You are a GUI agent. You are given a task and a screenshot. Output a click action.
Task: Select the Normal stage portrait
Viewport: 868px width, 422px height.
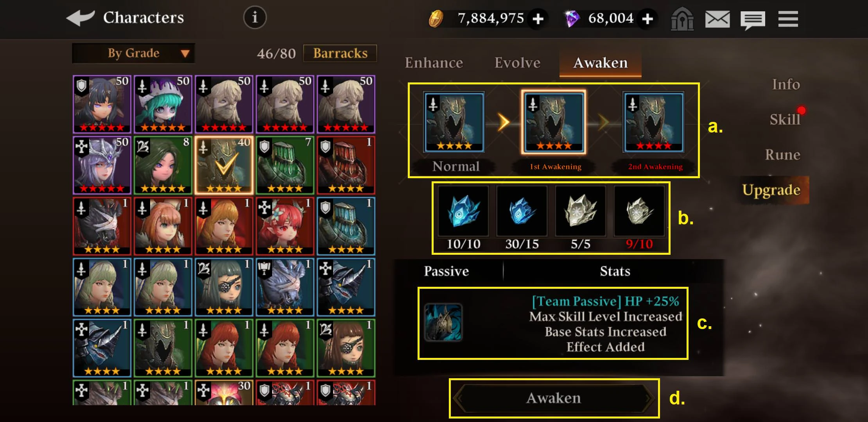tap(454, 122)
